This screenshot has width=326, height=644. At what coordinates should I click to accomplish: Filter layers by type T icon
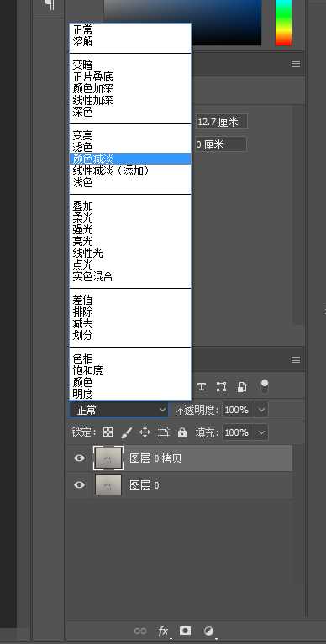point(202,386)
